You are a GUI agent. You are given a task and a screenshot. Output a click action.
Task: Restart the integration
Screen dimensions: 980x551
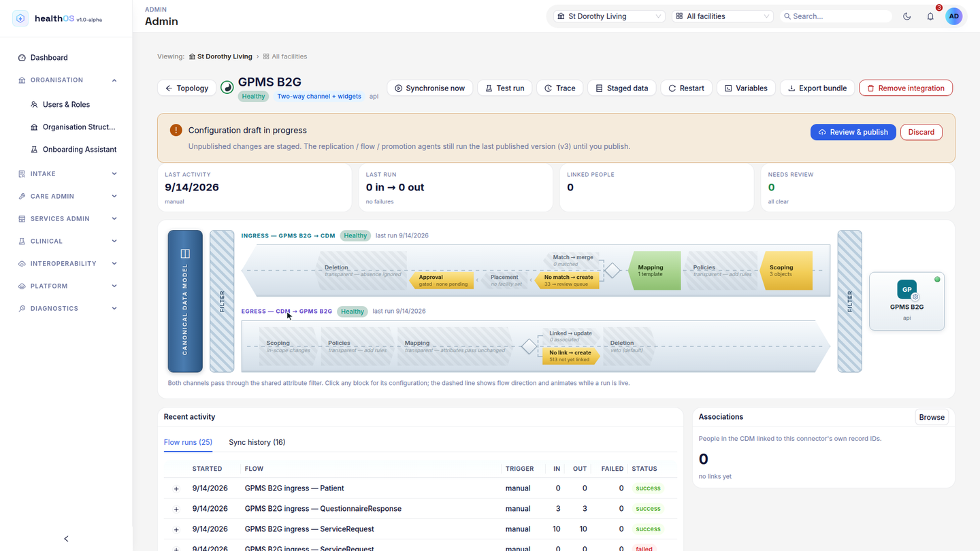[x=686, y=88]
